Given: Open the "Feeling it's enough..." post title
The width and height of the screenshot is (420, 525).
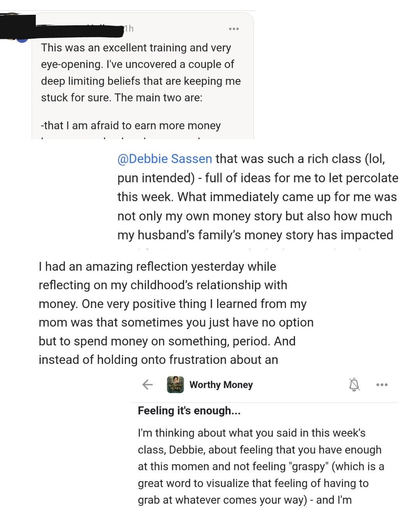Looking at the screenshot, I should (189, 411).
